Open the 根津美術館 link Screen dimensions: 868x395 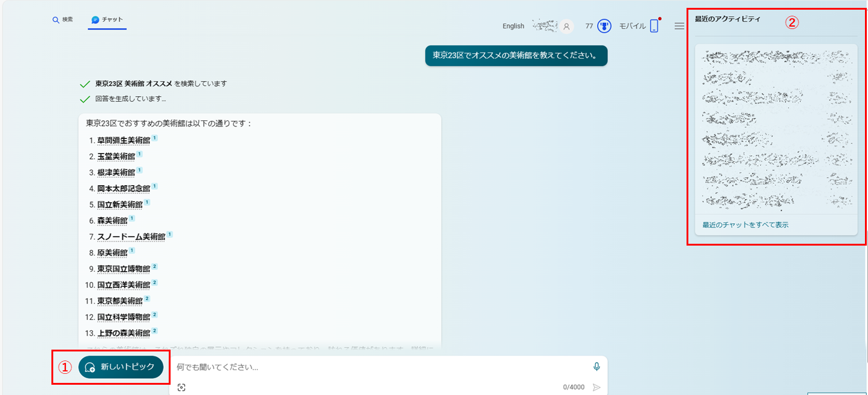point(116,172)
